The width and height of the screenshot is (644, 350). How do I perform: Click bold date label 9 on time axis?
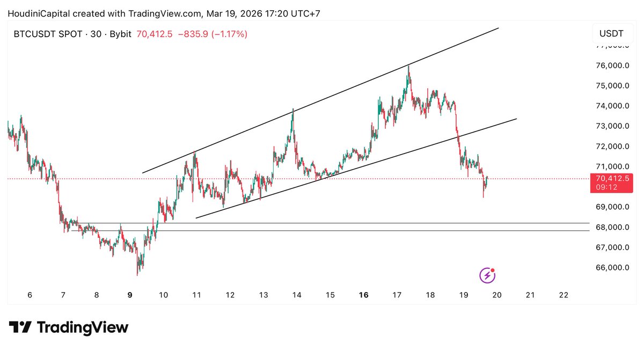pyautogui.click(x=130, y=295)
